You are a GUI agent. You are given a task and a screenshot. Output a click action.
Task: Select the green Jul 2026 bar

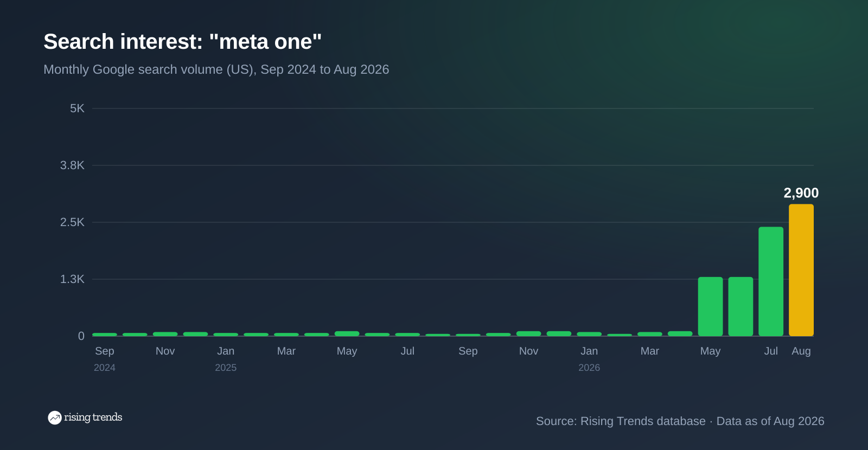(771, 281)
